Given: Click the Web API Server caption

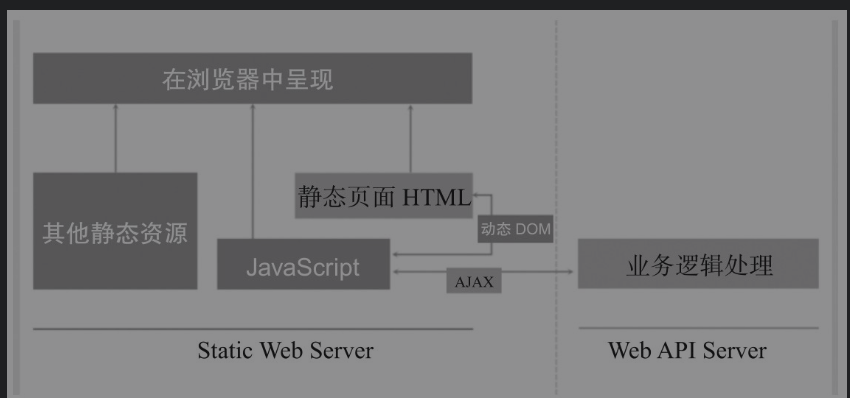Looking at the screenshot, I should (687, 350).
